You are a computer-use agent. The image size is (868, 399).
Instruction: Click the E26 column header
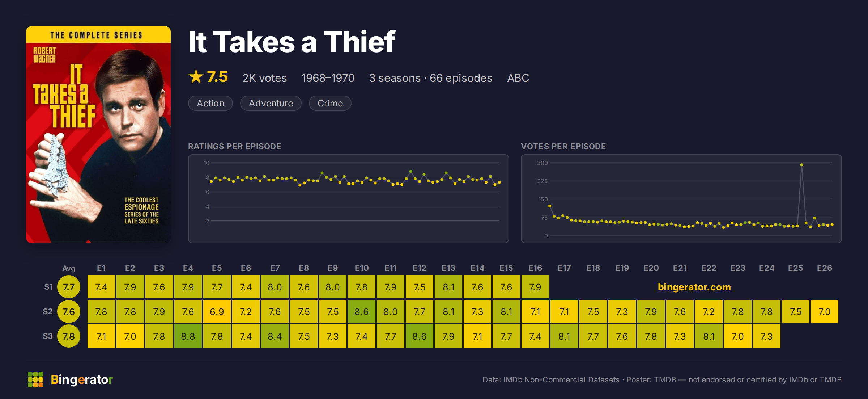pos(825,268)
